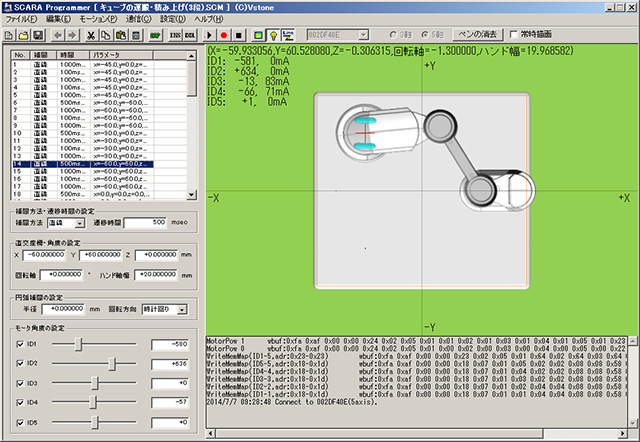Click the New file toolbar icon
Screen dimensions: 640x442
point(10,34)
